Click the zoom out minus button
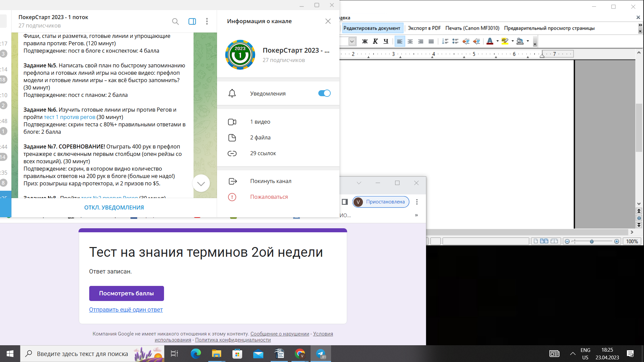The width and height of the screenshot is (644, 362). [x=567, y=241]
